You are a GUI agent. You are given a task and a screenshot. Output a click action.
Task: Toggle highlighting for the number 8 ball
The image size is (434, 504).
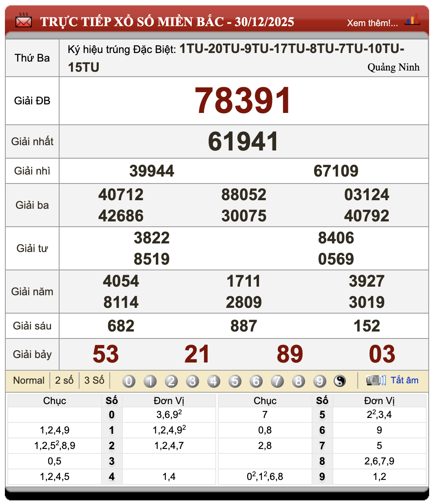click(299, 380)
